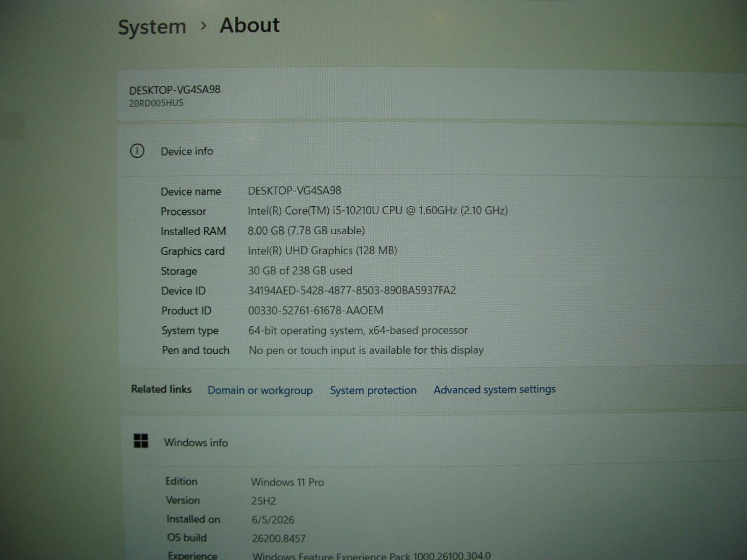
Task: Click the Related links label
Action: [x=161, y=389]
